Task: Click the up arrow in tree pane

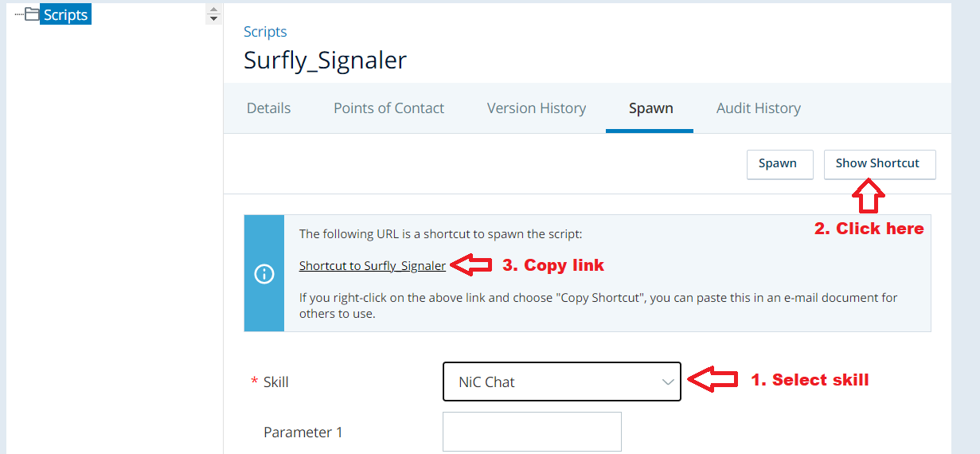Action: tap(213, 9)
